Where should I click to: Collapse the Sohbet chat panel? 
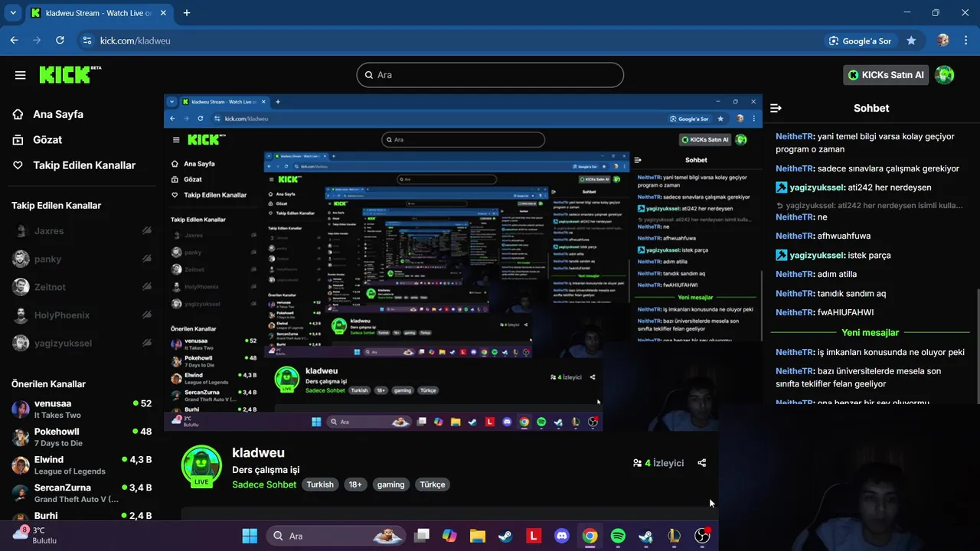(776, 108)
